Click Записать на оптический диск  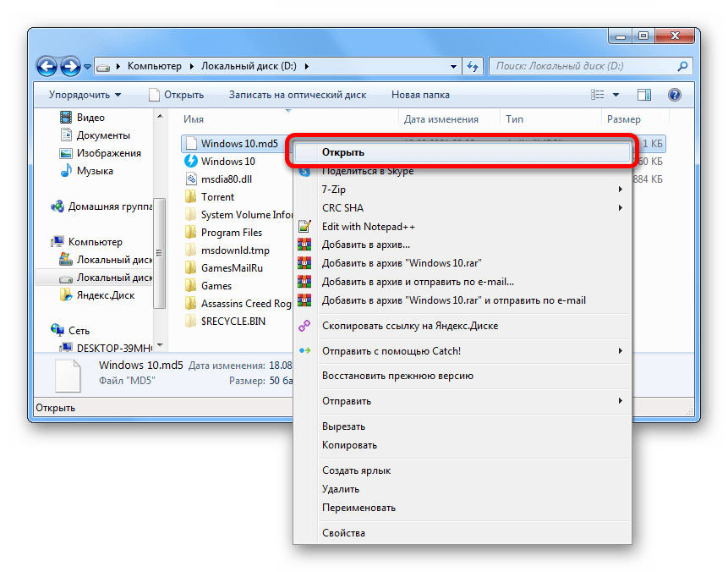coord(298,95)
